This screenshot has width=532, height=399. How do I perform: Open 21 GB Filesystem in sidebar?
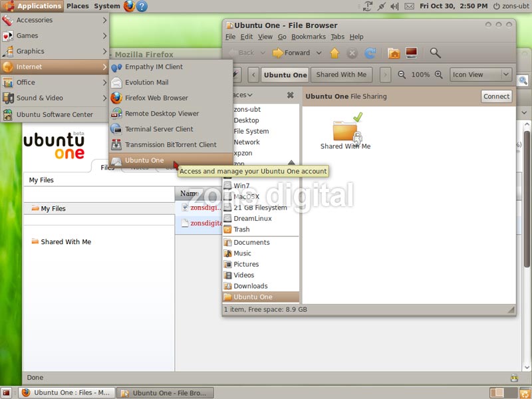tap(260, 207)
